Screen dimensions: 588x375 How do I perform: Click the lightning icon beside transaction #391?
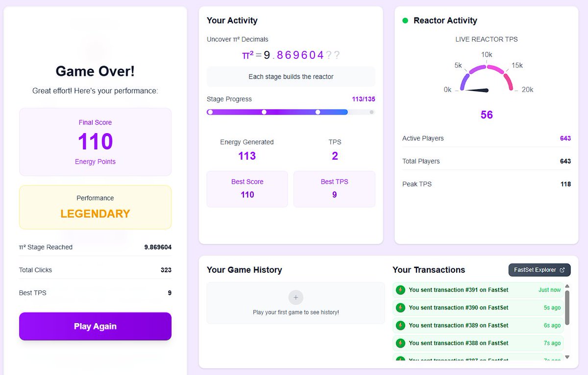pos(400,290)
